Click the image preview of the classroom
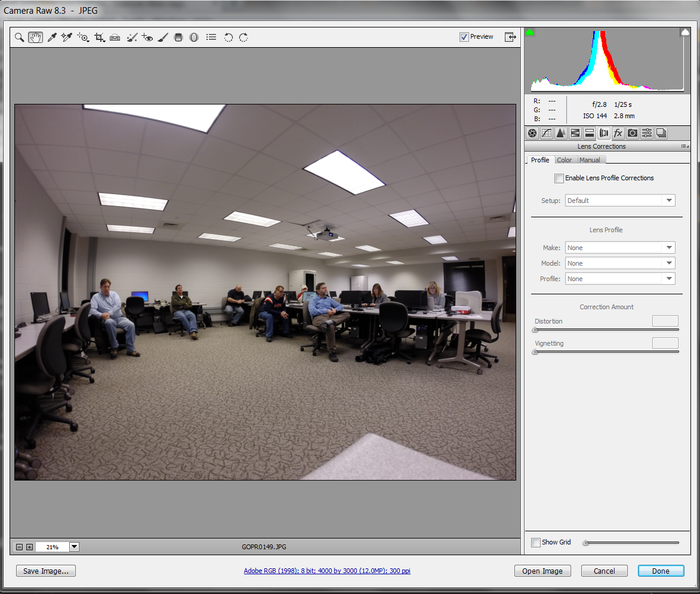Viewport: 700px width, 594px height. click(265, 293)
